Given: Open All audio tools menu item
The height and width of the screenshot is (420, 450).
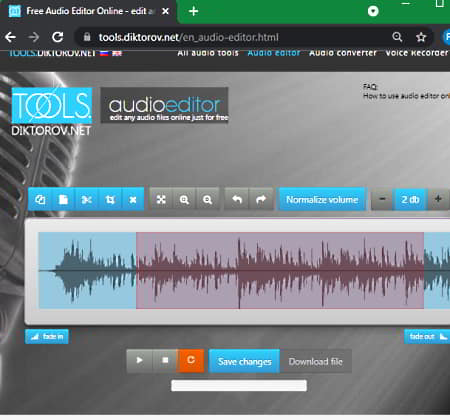Looking at the screenshot, I should click(x=208, y=53).
